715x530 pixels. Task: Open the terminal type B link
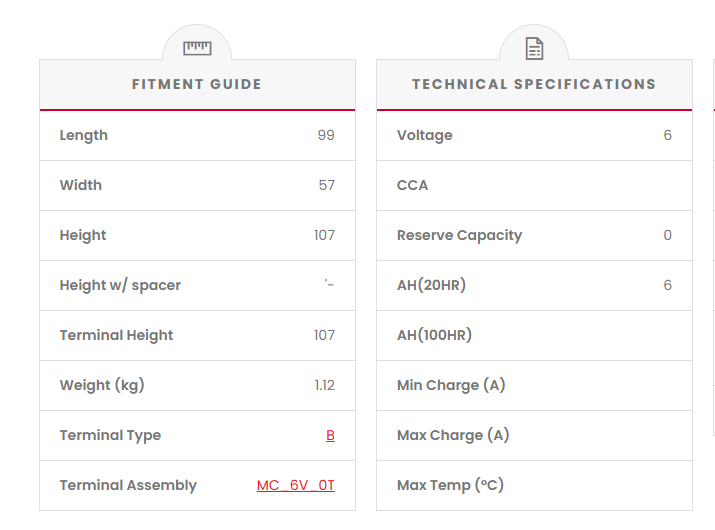coord(330,435)
